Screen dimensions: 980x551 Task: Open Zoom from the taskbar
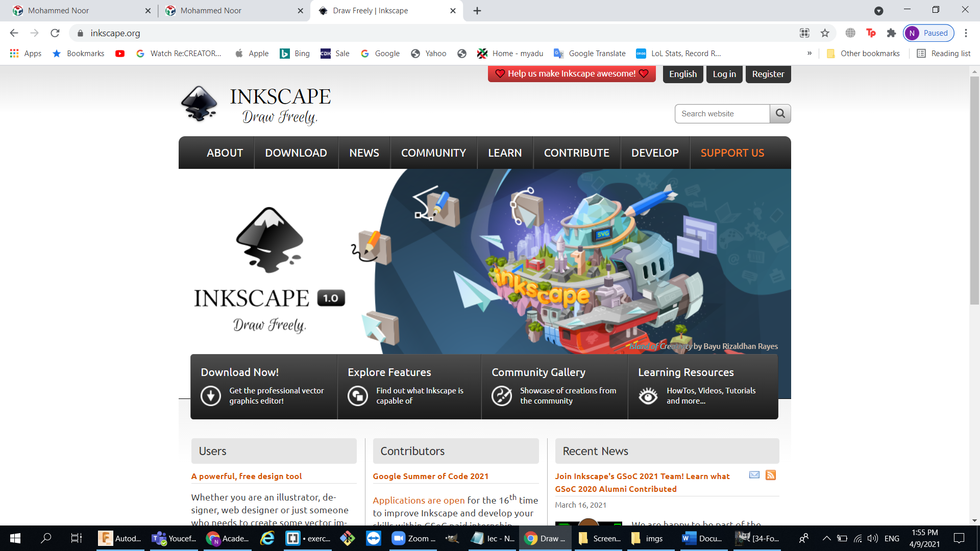413,538
